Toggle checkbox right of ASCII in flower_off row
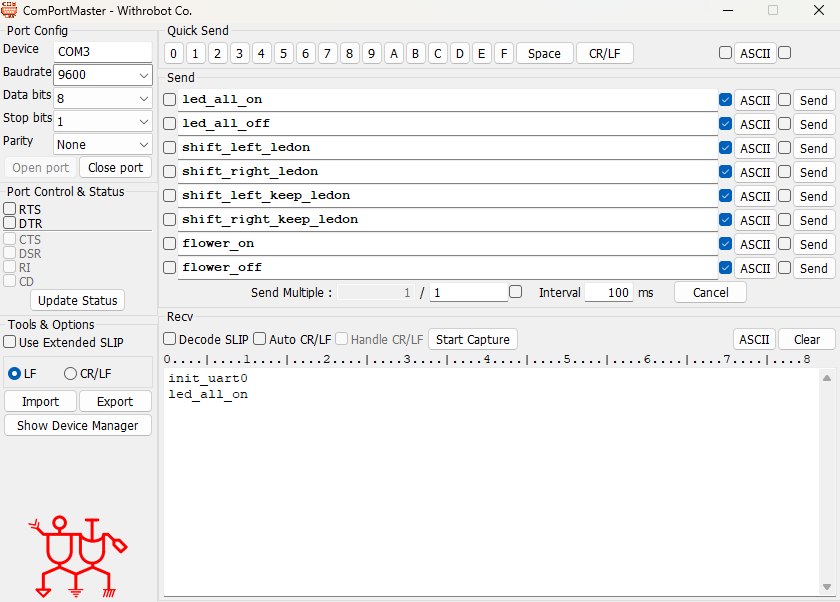 (x=784, y=267)
